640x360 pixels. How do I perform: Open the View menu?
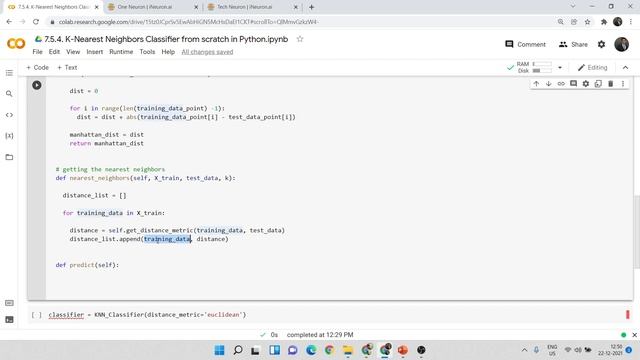click(x=73, y=52)
